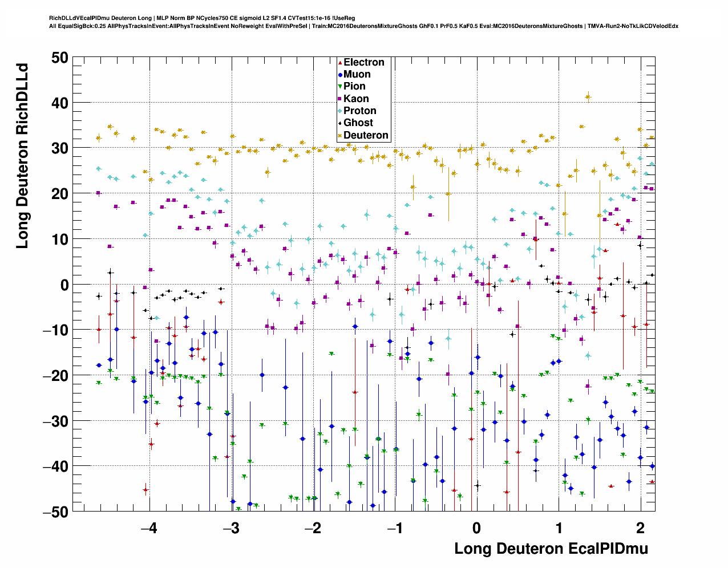Viewport: 728px width, 568px height.
Task: Click the y-axis tick label 50
Action: pyautogui.click(x=59, y=58)
